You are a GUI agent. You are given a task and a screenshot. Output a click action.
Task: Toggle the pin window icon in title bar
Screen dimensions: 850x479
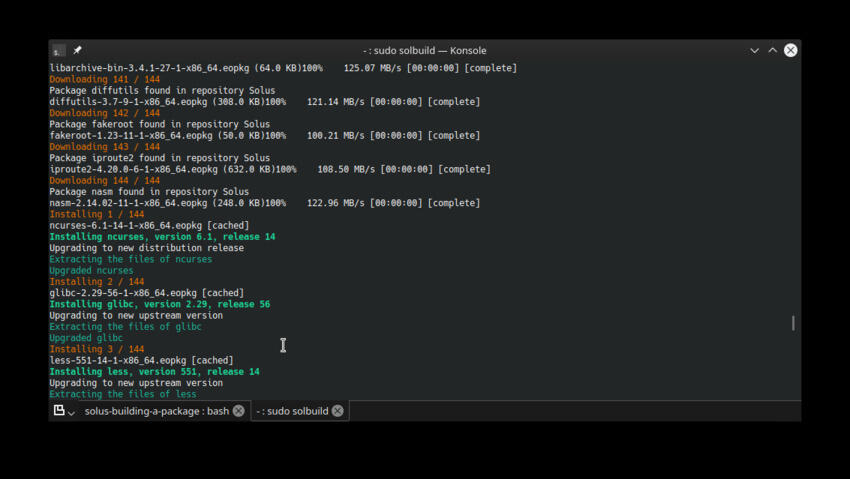[78, 50]
